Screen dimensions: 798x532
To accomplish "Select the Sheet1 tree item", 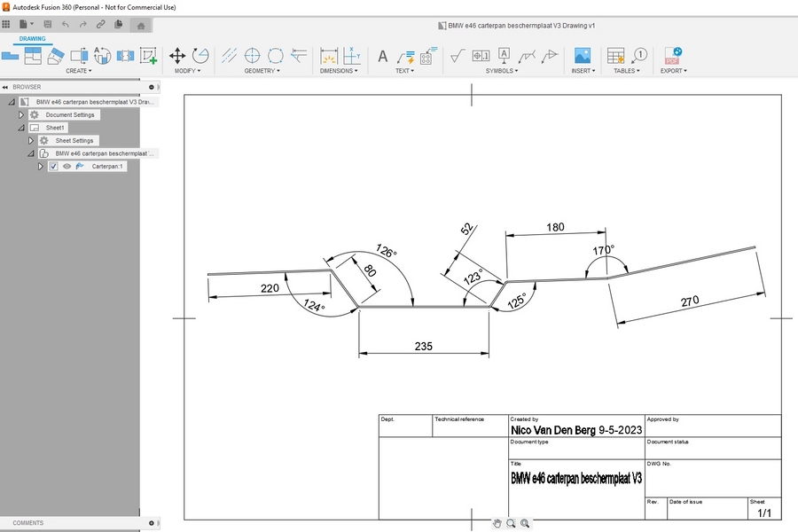I will pos(54,128).
